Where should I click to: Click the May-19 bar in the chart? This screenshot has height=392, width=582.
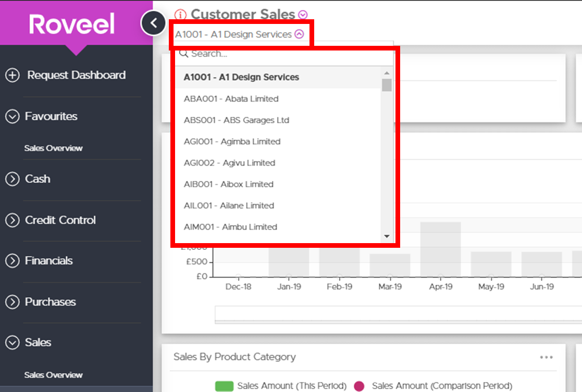click(491, 264)
